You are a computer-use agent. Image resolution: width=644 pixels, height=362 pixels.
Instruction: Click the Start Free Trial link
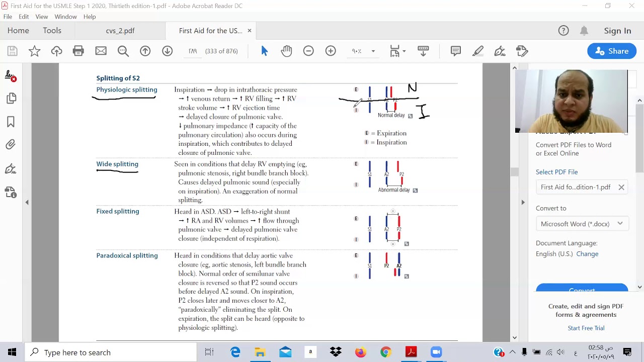tap(586, 328)
